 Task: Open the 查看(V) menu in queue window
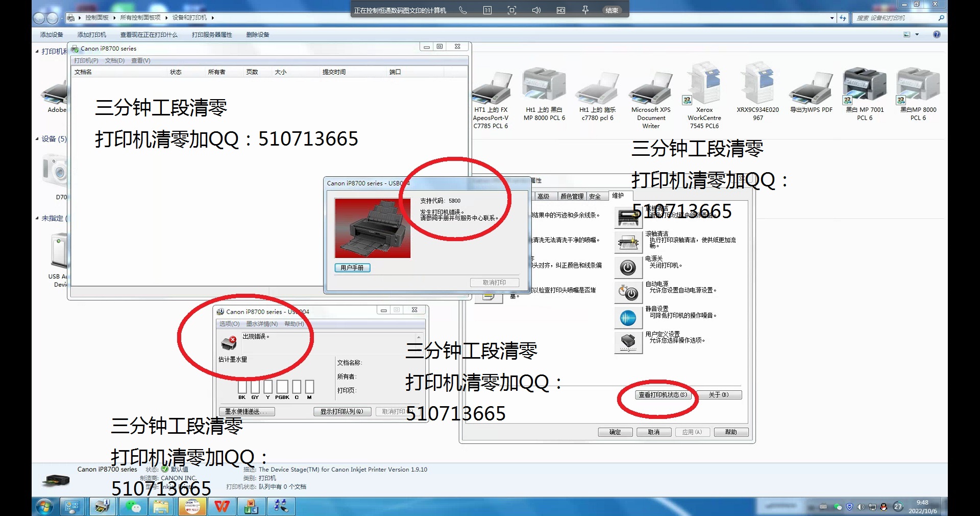pyautogui.click(x=141, y=61)
